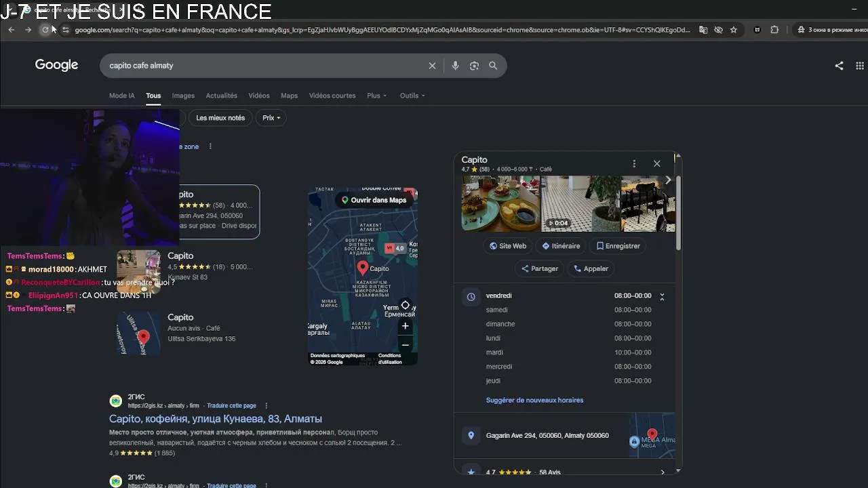
Task: Get directions with Itinéraire button
Action: [561, 246]
